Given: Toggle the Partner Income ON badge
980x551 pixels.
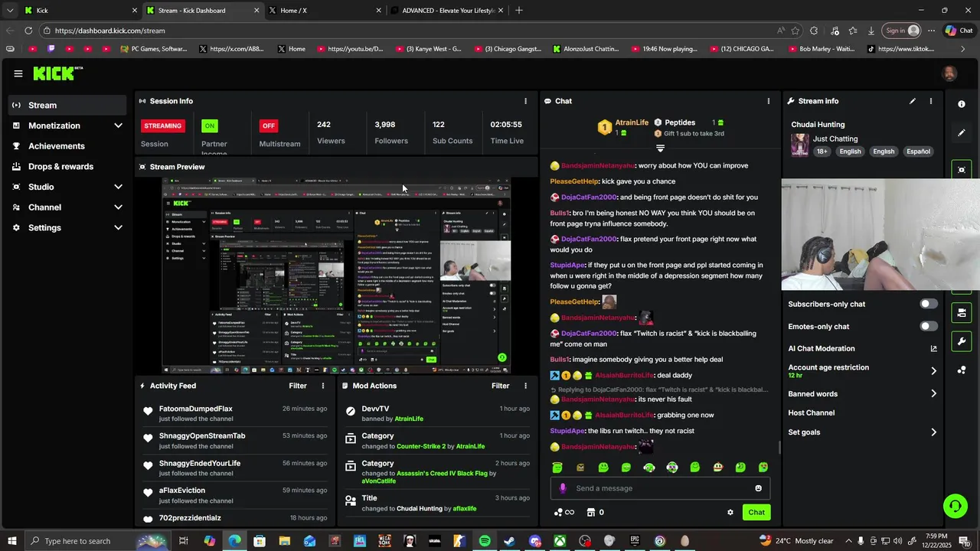Looking at the screenshot, I should [x=209, y=126].
